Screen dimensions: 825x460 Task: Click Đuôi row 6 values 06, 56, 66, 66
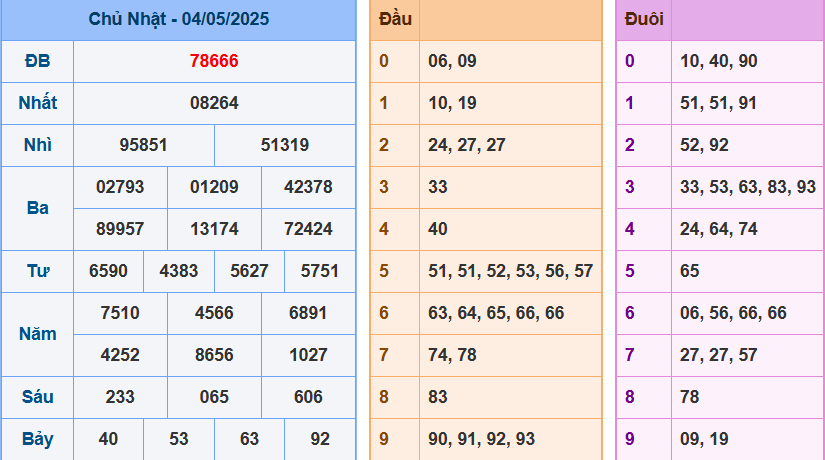[x=733, y=313]
